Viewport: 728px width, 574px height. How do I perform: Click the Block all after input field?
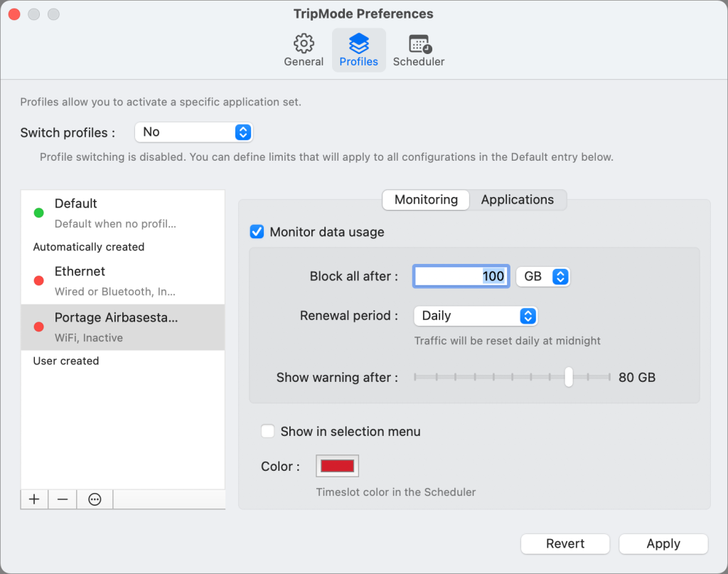461,276
